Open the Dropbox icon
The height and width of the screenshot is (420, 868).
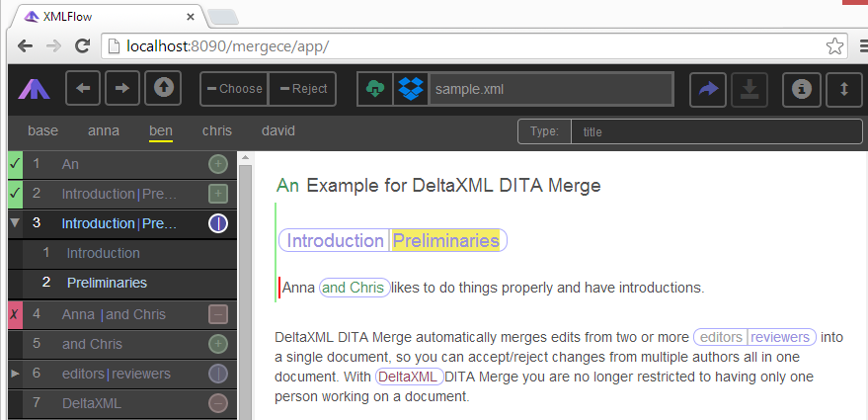(411, 89)
